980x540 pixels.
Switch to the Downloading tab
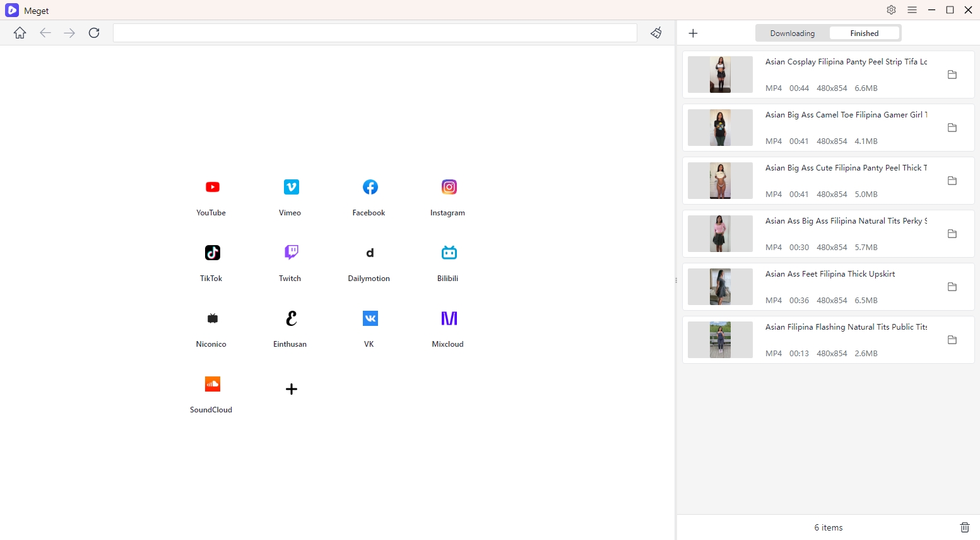click(793, 33)
